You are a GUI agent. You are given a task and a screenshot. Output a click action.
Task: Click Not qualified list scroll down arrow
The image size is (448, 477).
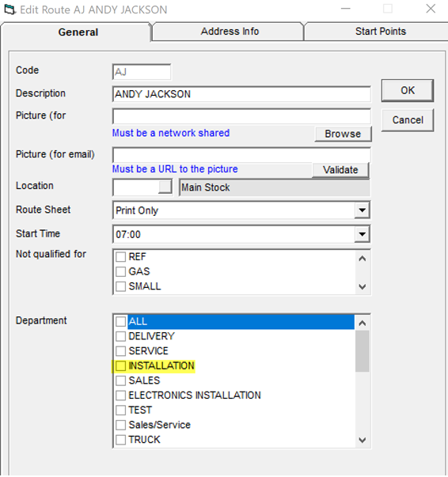click(363, 286)
